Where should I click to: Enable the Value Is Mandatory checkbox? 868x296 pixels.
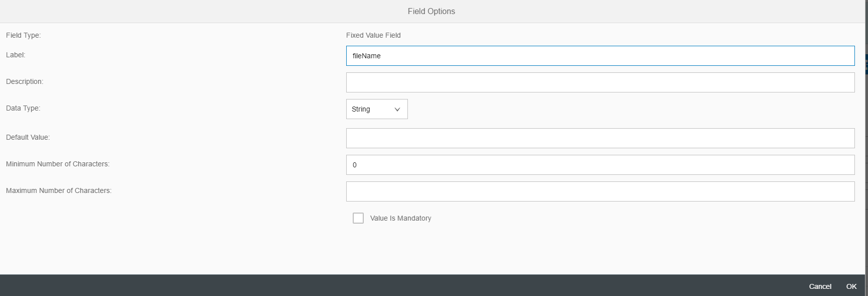point(358,218)
